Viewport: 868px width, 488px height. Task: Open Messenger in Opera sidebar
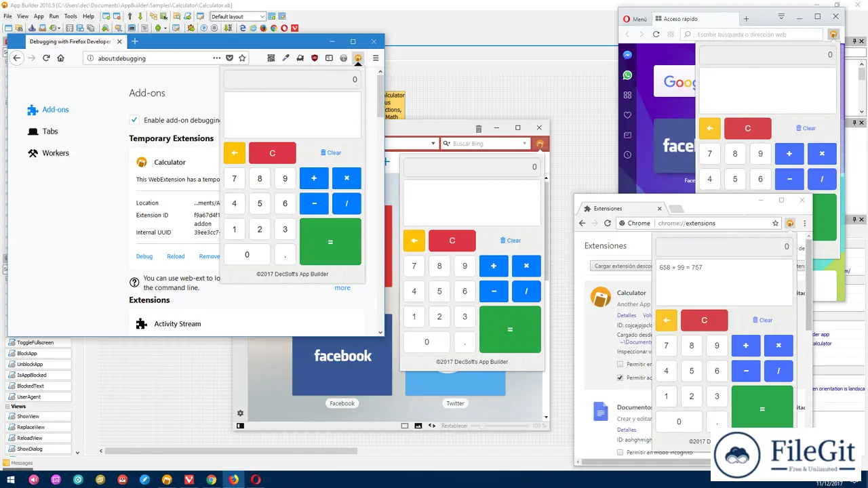(x=628, y=56)
